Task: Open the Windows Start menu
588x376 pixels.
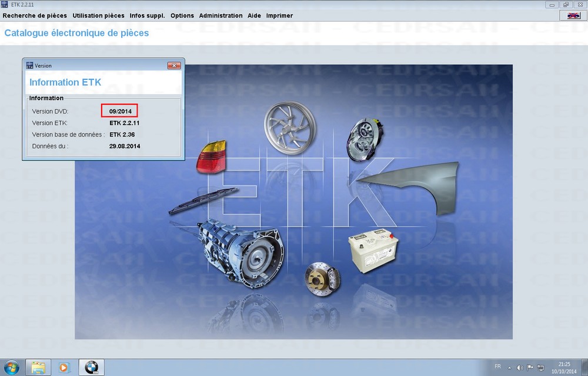Action: (11, 367)
